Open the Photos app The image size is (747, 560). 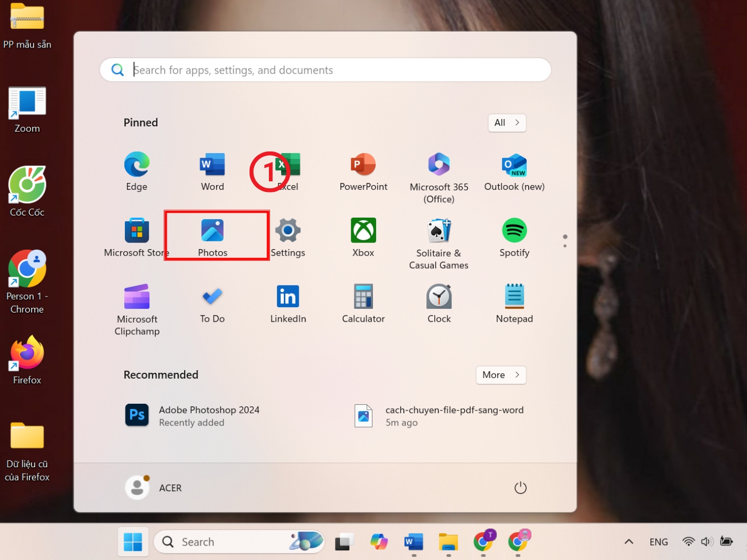point(212,238)
